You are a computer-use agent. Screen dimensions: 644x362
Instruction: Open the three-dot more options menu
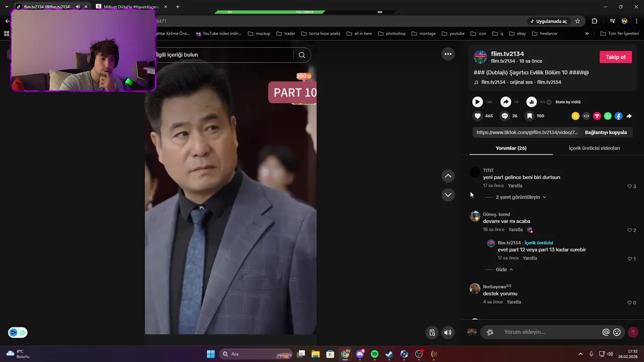pyautogui.click(x=448, y=54)
